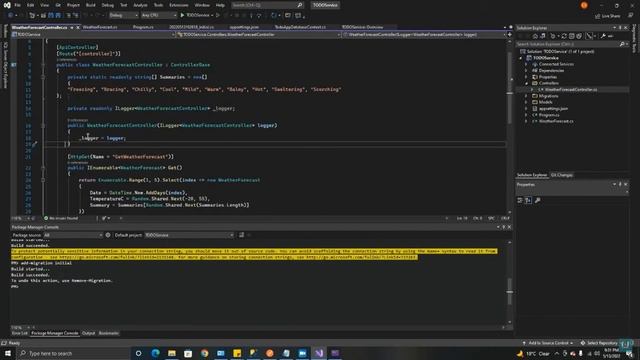
Task: Open the Package source dropdown
Action: [x=73, y=235]
